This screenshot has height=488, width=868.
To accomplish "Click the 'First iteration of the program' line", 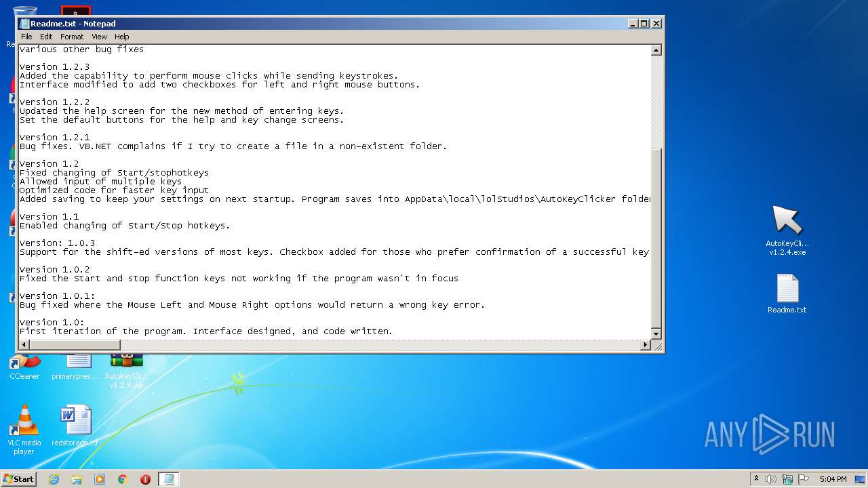I will click(206, 331).
